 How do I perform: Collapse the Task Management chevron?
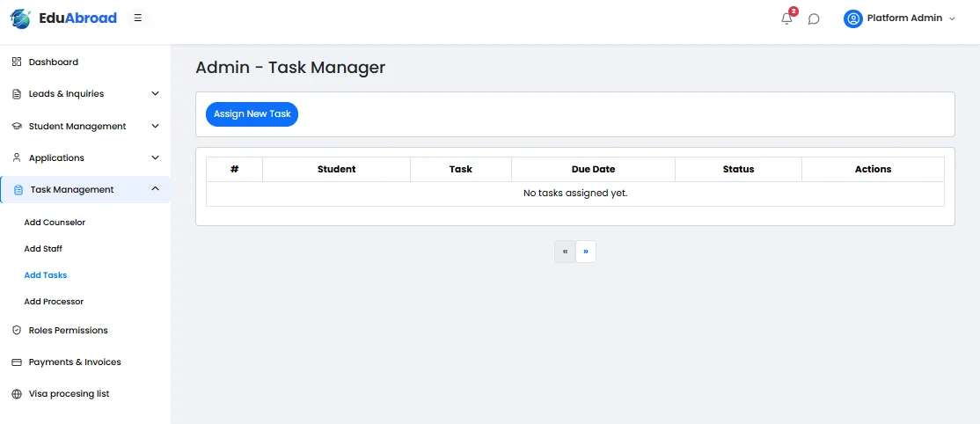click(156, 189)
